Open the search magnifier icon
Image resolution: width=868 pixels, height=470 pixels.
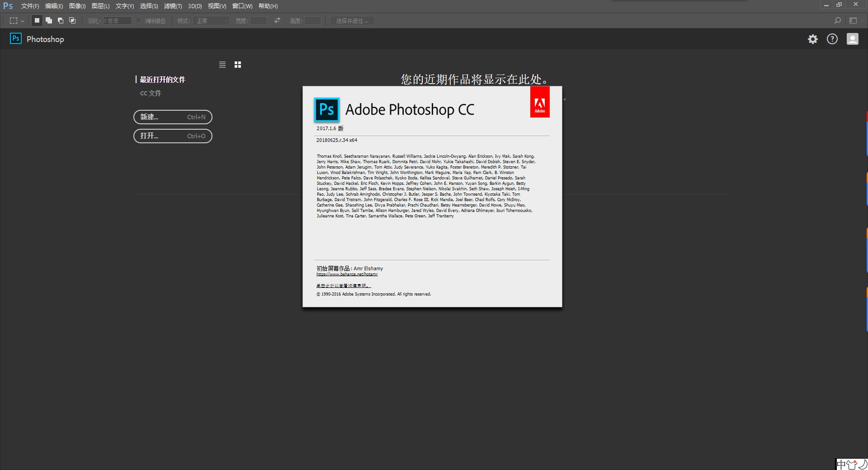[x=838, y=20]
